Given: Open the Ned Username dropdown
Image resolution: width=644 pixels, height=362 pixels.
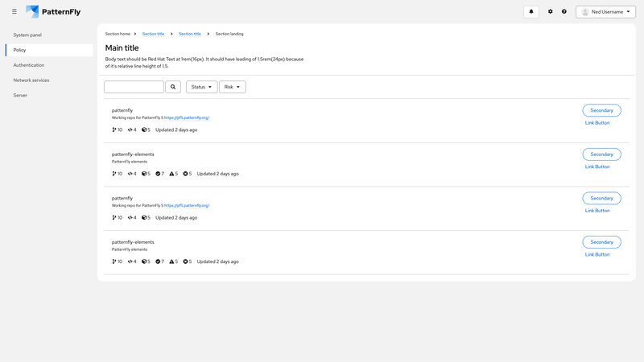Looking at the screenshot, I should pos(605,12).
